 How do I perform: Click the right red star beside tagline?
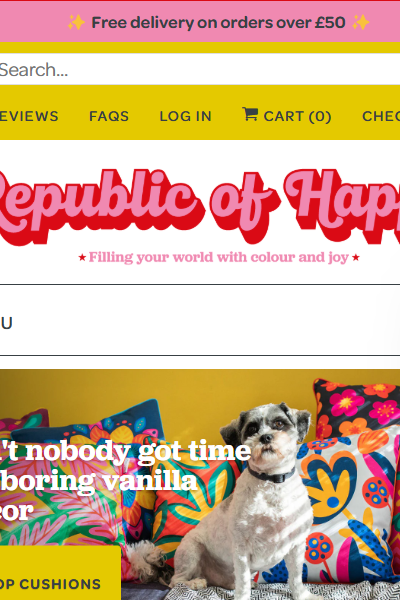356,258
